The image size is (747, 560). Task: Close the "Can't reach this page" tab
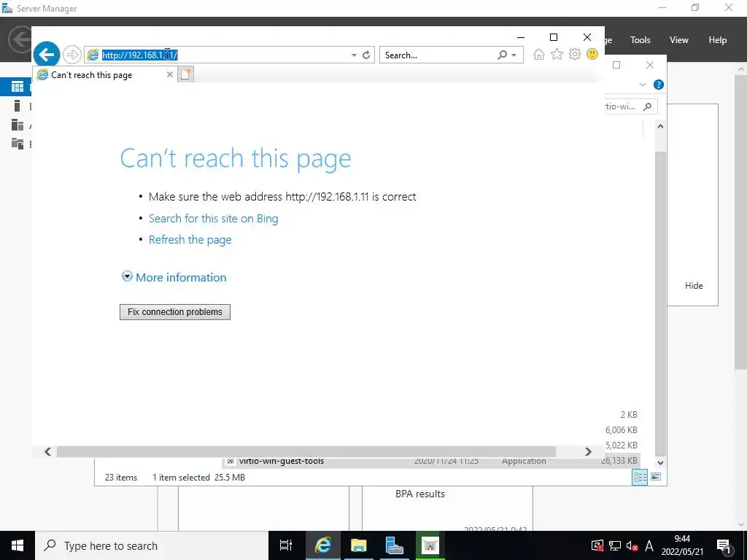(x=169, y=74)
